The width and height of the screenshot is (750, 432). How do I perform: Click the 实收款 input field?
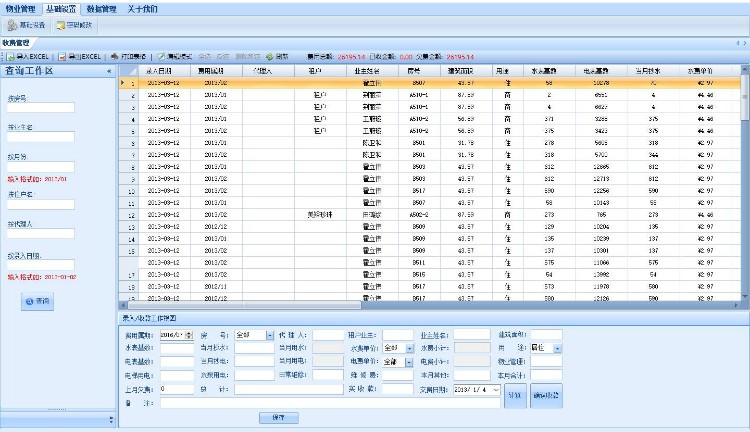pyautogui.click(x=397, y=389)
